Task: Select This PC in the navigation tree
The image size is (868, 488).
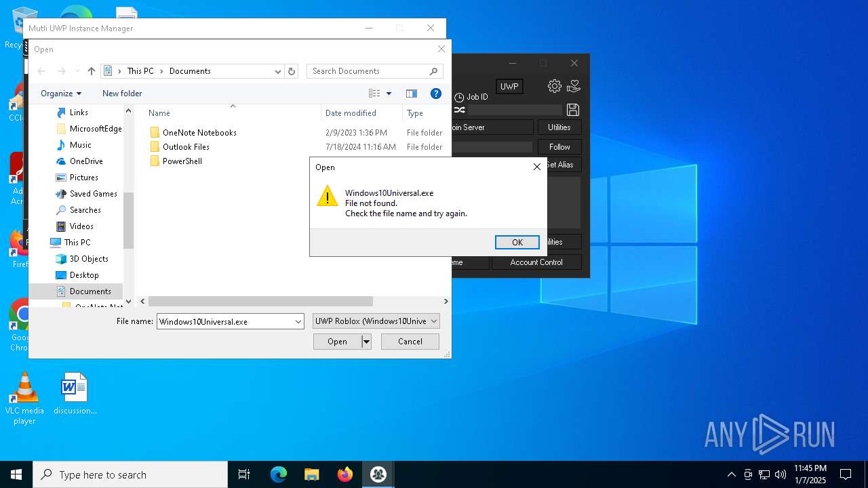Action: point(77,243)
